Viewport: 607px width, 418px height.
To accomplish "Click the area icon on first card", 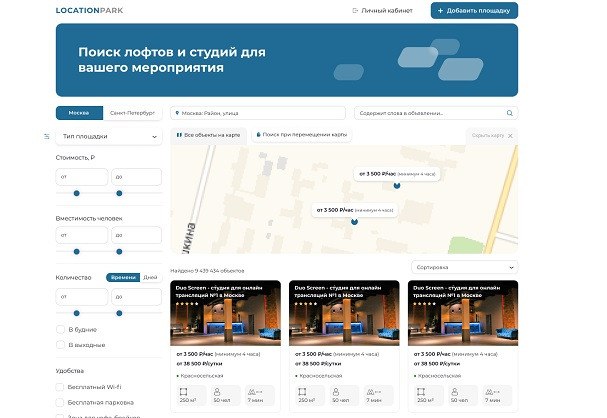I will 183,392.
